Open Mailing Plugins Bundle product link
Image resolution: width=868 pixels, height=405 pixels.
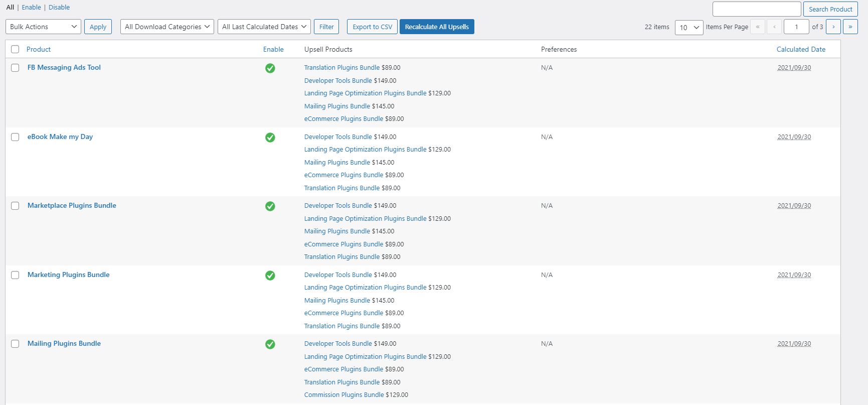[x=64, y=343]
